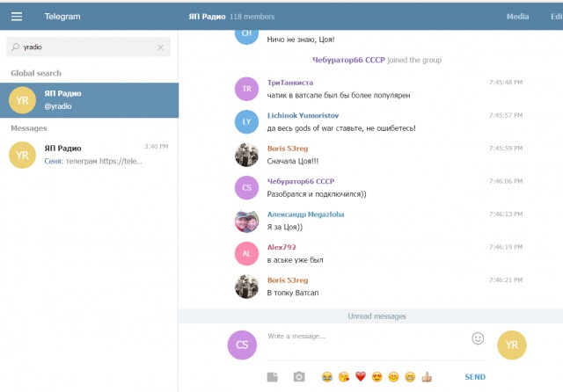This screenshot has width=563, height=392.
Task: Click message 'Ничо не знаю, Цоя!'
Action: coord(301,40)
